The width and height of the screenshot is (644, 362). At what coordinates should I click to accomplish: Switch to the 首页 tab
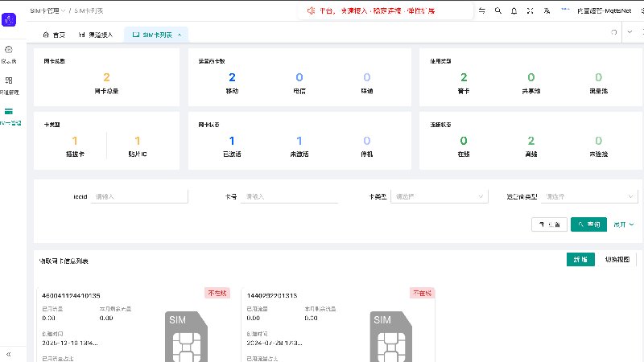coord(54,35)
